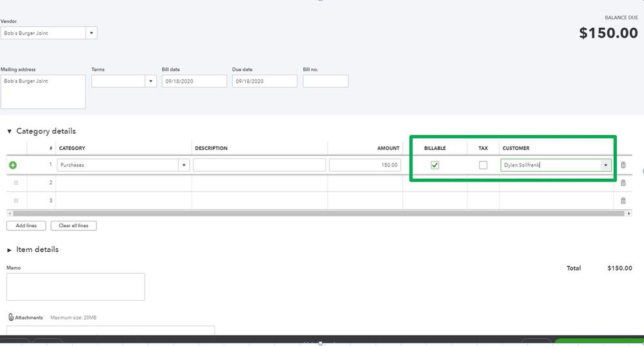Click the green add-line plus icon
The height and width of the screenshot is (346, 644).
13,165
